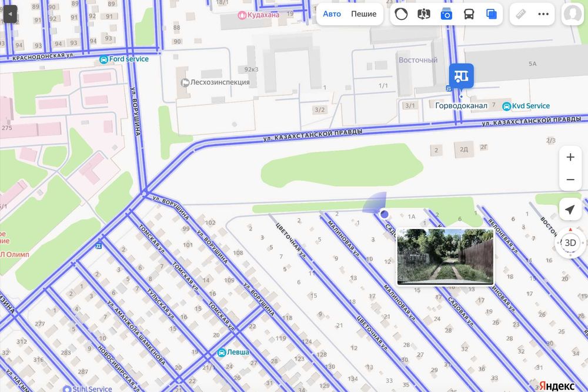Image resolution: width=588 pixels, height=392 pixels.
Task: Click house number 1А
Action: pyautogui.click(x=412, y=217)
